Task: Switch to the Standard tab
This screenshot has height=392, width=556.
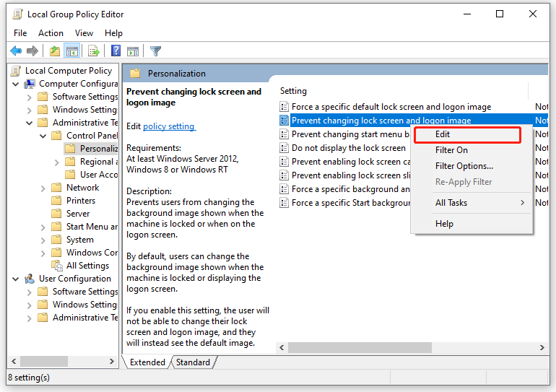Action: (193, 362)
